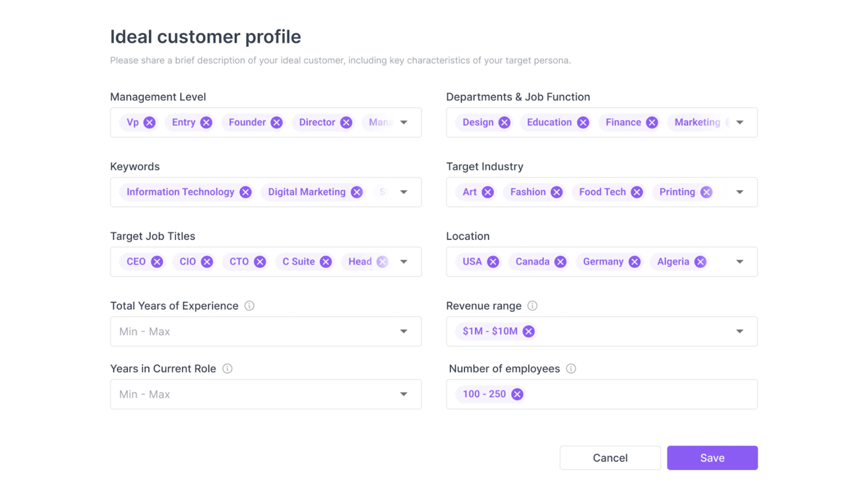Screen dimensions: 868x488
Task: Remove the Founder tag
Action: pos(277,123)
